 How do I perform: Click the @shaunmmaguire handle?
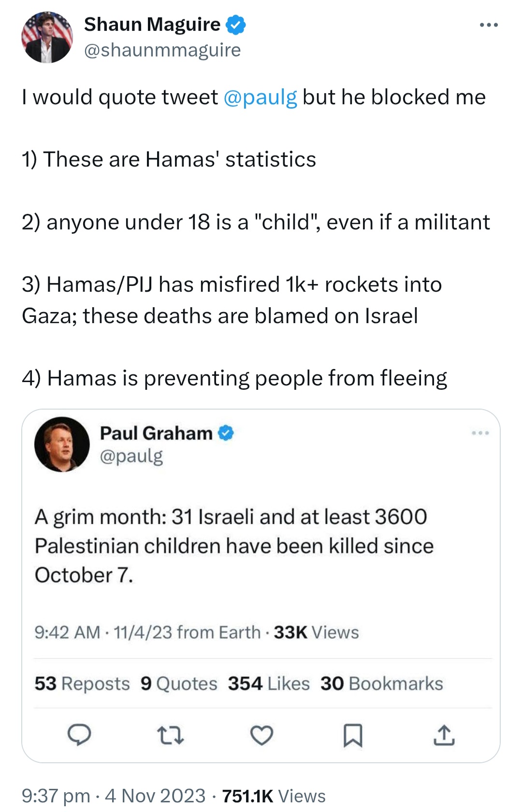162,50
